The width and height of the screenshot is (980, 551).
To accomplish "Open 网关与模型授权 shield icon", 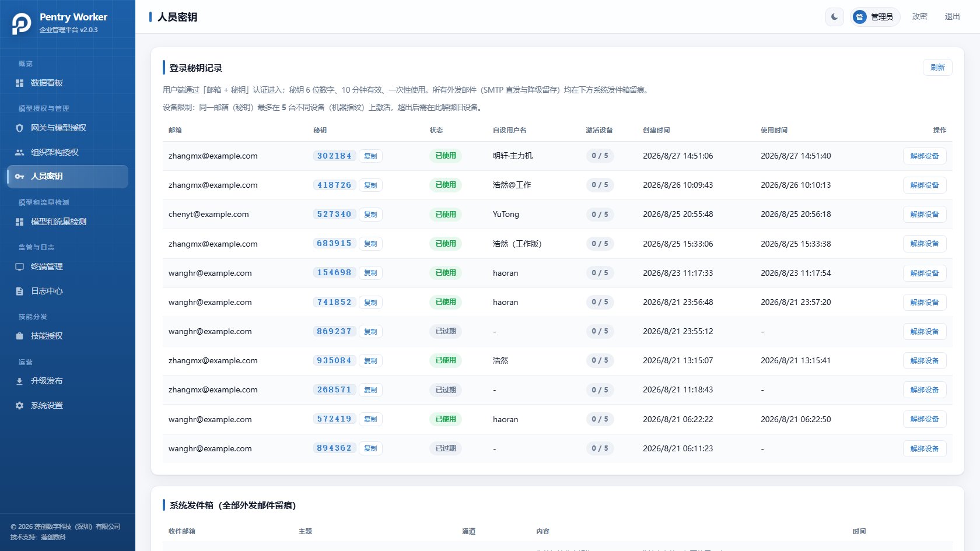I will pos(19,128).
